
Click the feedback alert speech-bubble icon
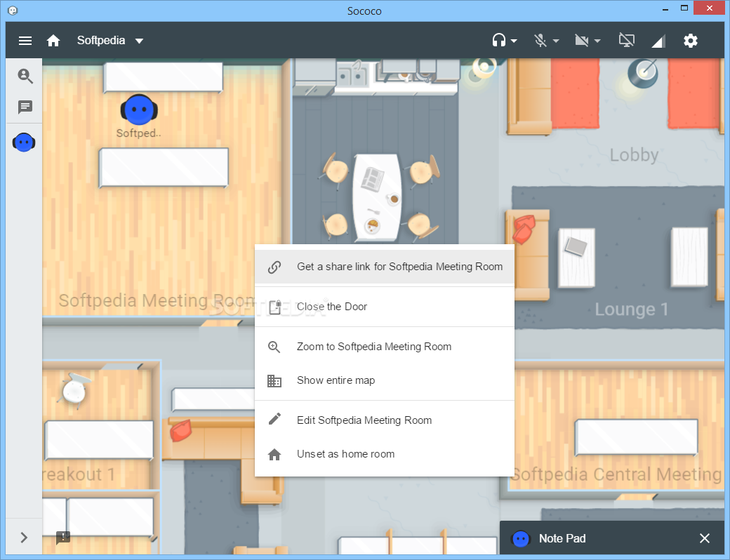(x=63, y=538)
